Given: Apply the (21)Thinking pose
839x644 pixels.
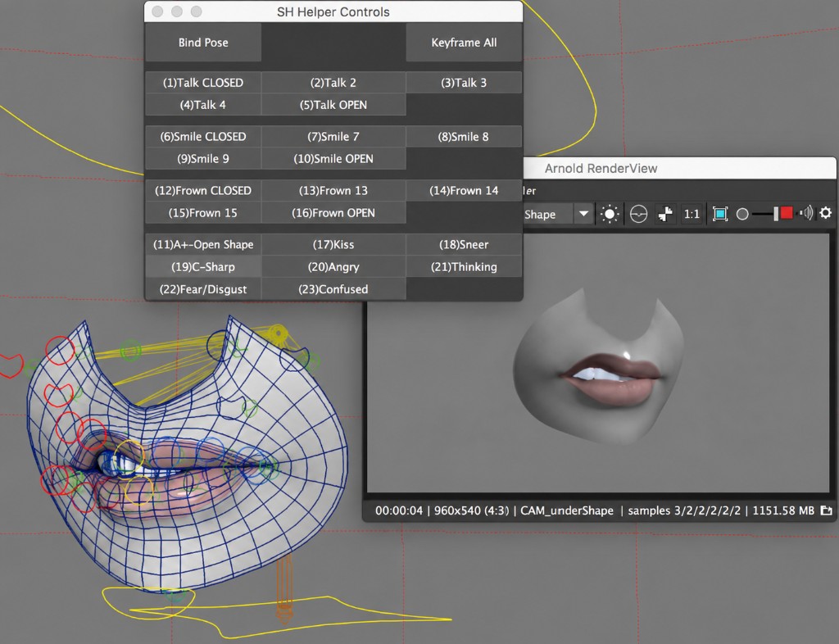Looking at the screenshot, I should 464,267.
